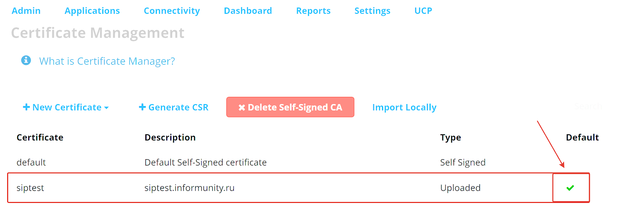The image size is (644, 213).
Task: Click the X icon on Delete Self-Signed CA
Action: [242, 107]
